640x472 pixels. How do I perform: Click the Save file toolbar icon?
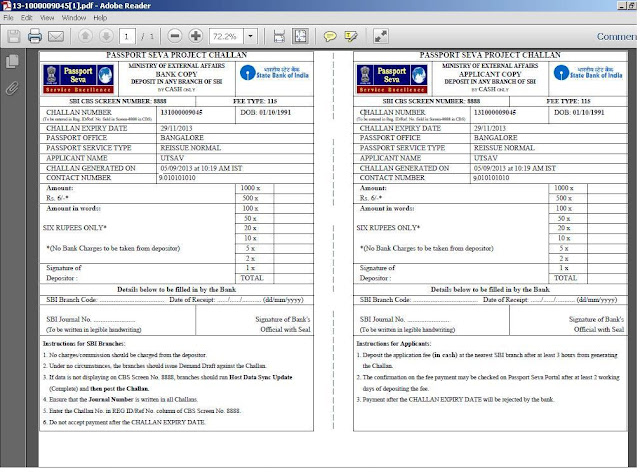[13, 36]
